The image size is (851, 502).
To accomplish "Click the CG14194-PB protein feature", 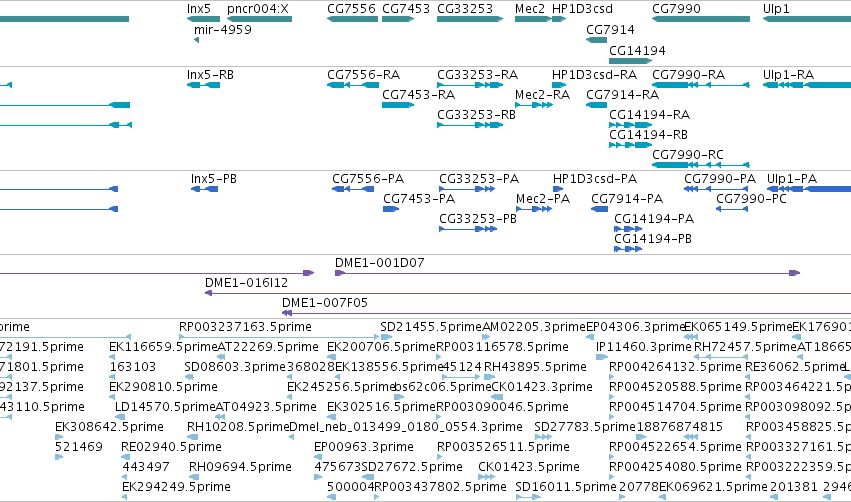I will [628, 249].
